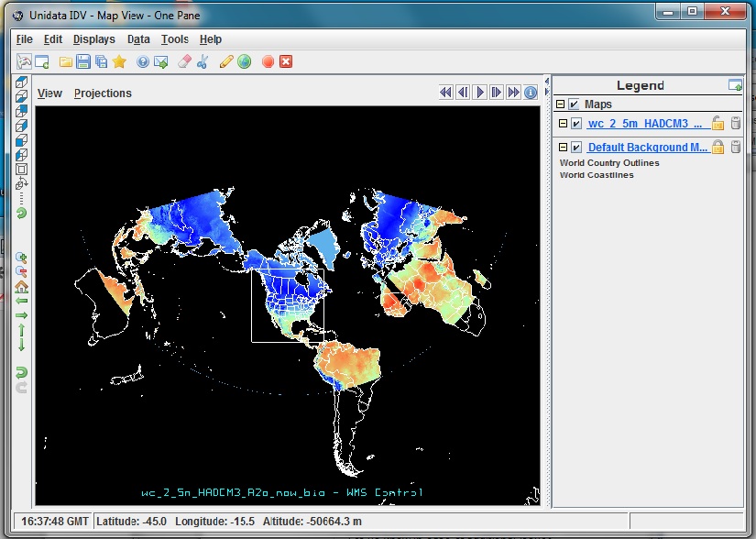Image resolution: width=756 pixels, height=539 pixels.
Task: Open the Displays menu
Action: tap(93, 39)
